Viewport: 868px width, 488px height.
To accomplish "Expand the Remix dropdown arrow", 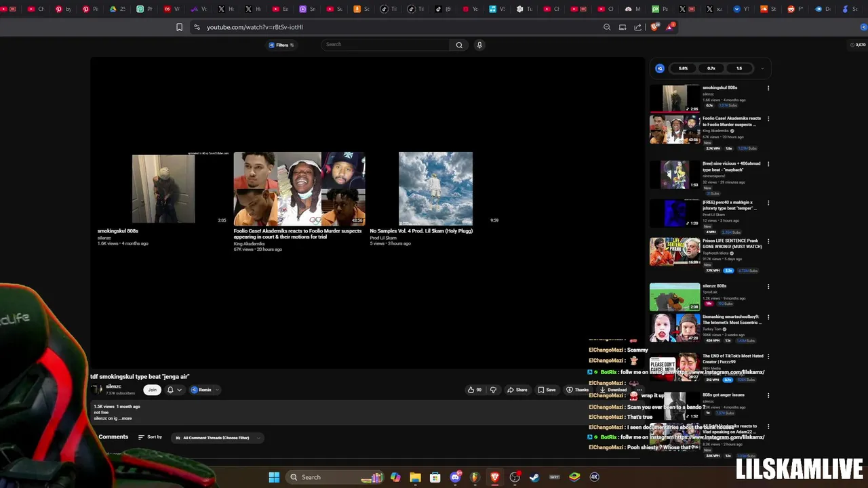I will 218,390.
